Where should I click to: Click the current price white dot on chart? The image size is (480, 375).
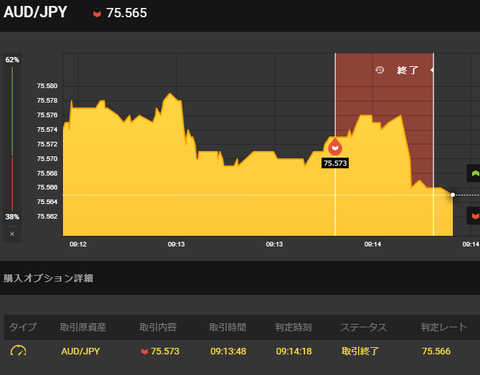(x=453, y=195)
